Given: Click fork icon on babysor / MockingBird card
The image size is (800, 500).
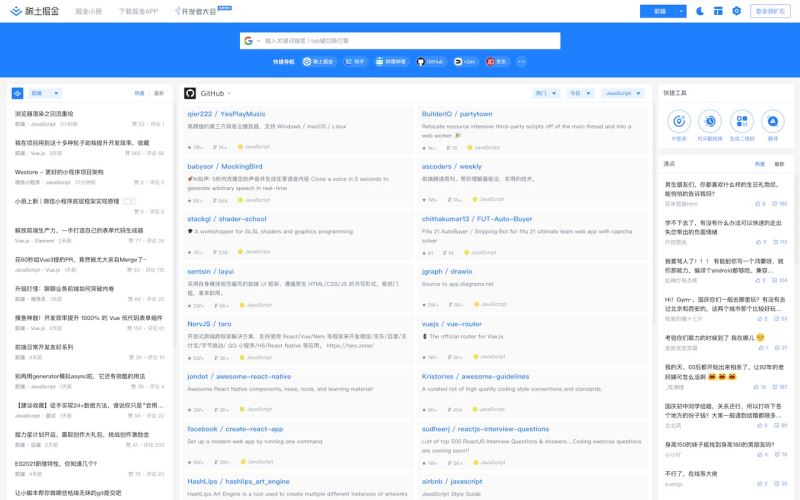Looking at the screenshot, I should click(215, 201).
